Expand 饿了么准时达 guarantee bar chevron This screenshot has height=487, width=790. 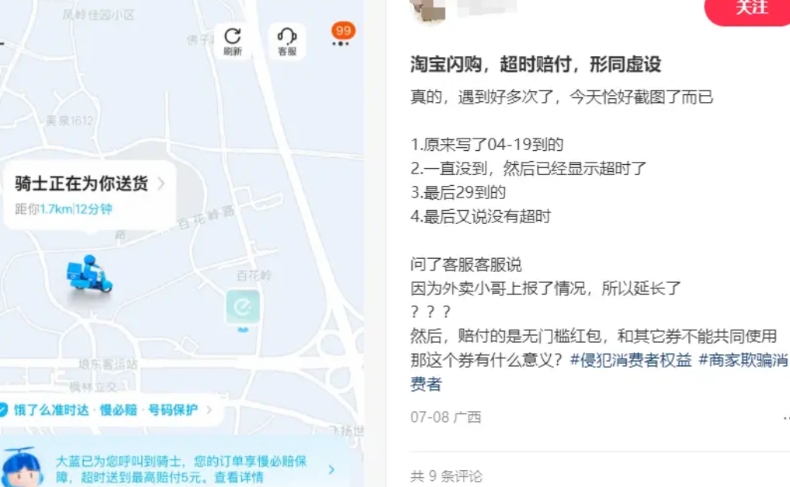tap(209, 410)
